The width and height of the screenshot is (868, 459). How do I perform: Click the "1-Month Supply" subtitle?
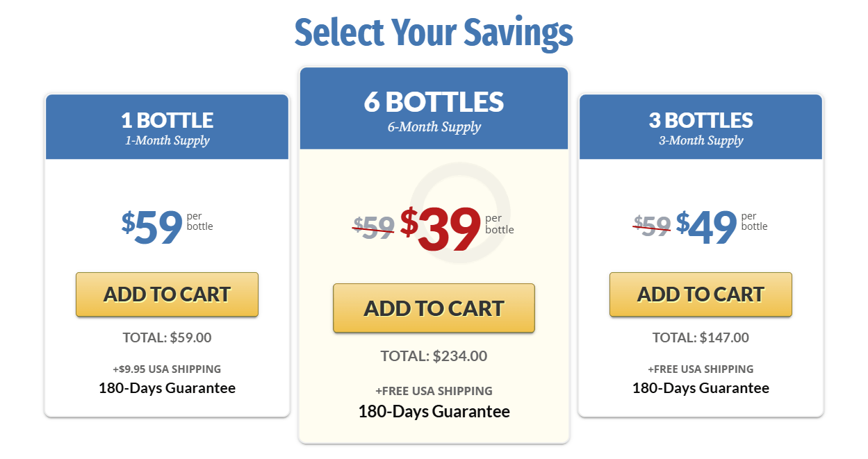pos(167,141)
